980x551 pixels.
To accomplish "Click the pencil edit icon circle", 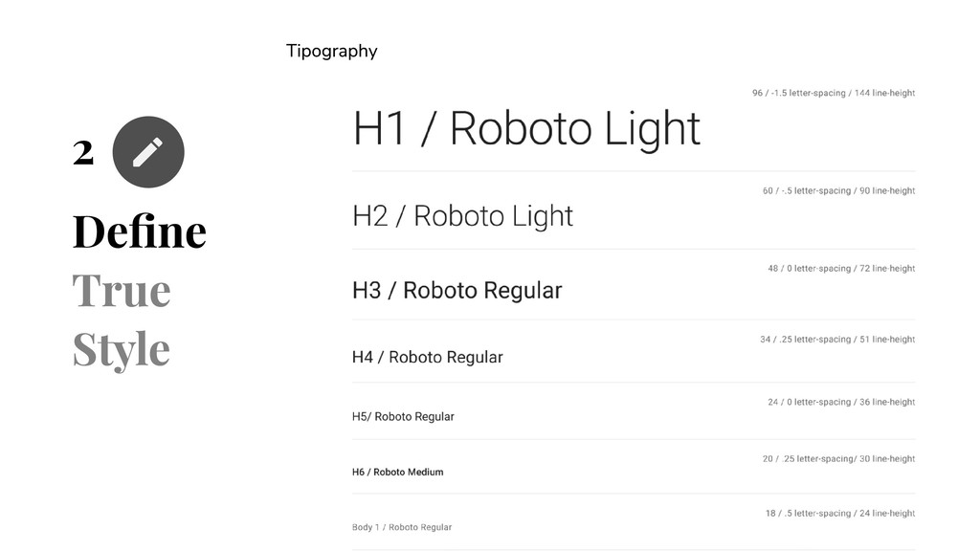I will click(148, 152).
